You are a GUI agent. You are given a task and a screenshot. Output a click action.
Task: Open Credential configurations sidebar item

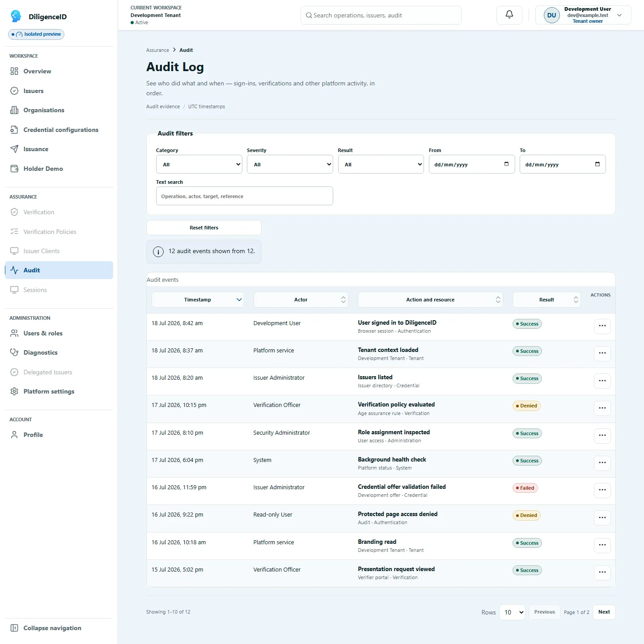point(59,130)
